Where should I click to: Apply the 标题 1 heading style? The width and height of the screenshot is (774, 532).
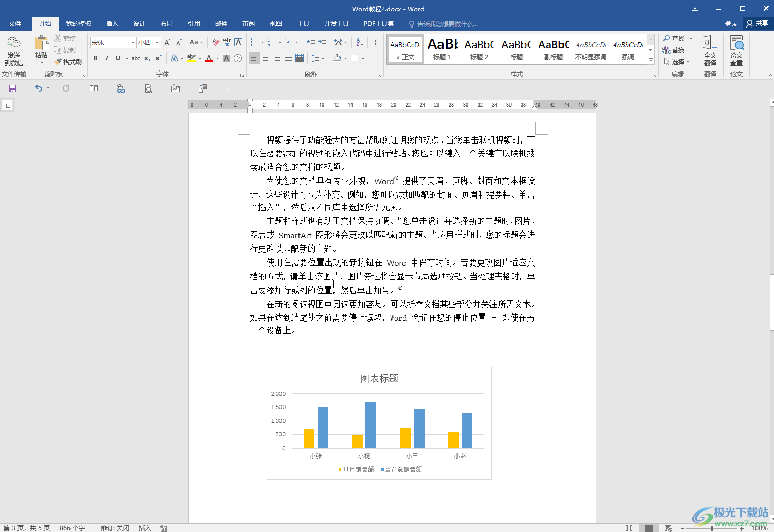pos(443,49)
